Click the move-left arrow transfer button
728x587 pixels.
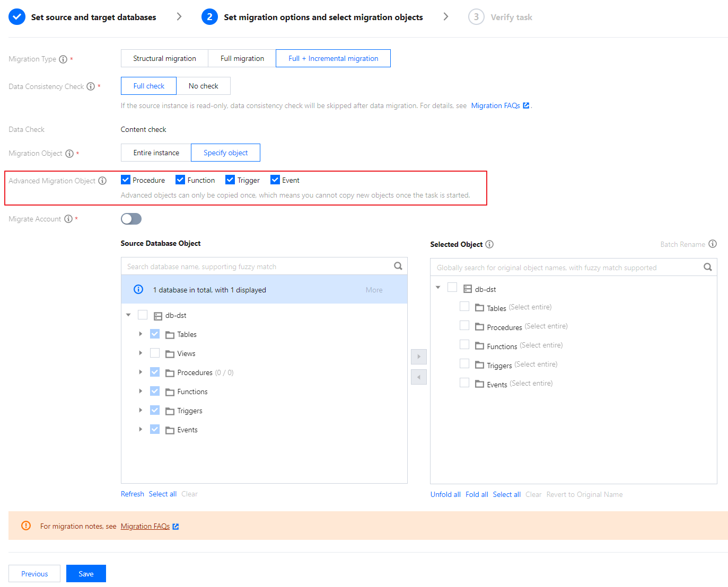(419, 377)
